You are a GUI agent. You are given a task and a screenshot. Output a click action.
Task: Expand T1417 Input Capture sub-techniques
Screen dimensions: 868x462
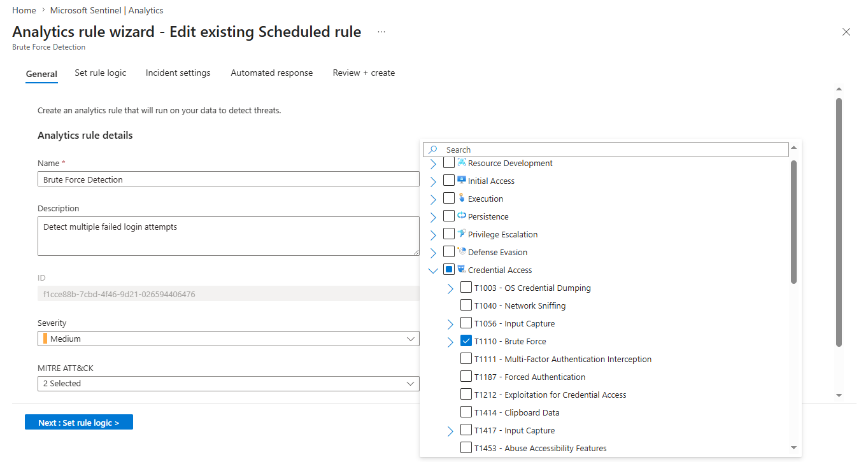(x=450, y=431)
